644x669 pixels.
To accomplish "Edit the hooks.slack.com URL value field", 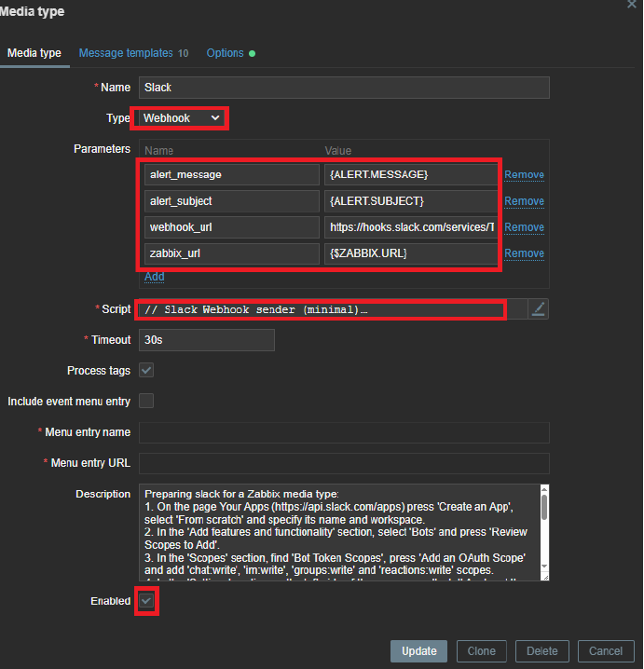I will [x=411, y=227].
